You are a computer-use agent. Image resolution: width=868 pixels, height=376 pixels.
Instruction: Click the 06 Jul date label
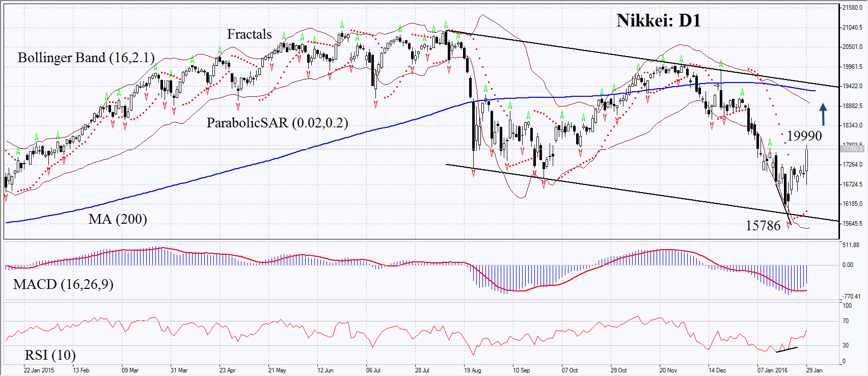tap(373, 370)
